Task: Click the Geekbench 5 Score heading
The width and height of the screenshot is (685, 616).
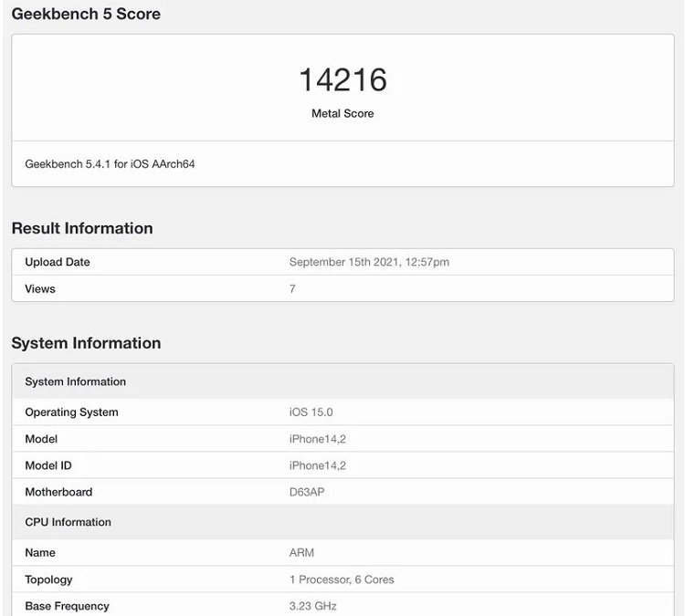Action: [x=86, y=14]
